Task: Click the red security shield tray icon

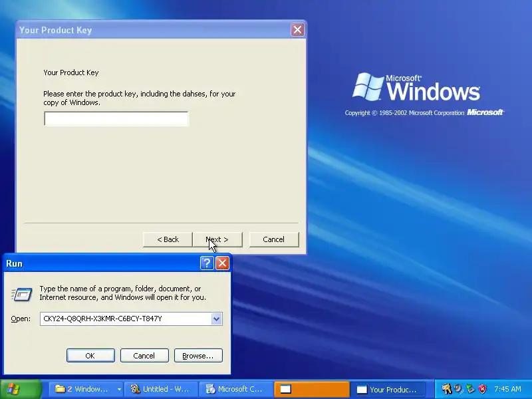Action: tap(482, 389)
